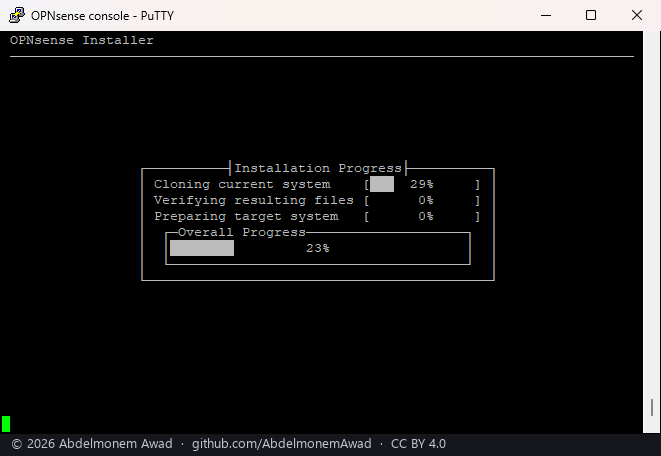The image size is (661, 456).
Task: Click the "Overall Progress" label
Action: point(242,232)
